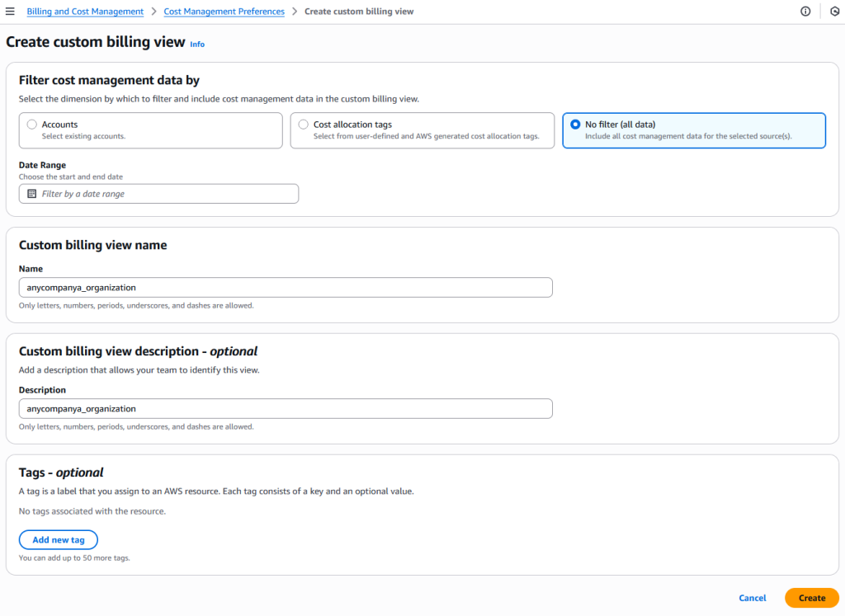Open the hamburger navigation menu

click(10, 12)
